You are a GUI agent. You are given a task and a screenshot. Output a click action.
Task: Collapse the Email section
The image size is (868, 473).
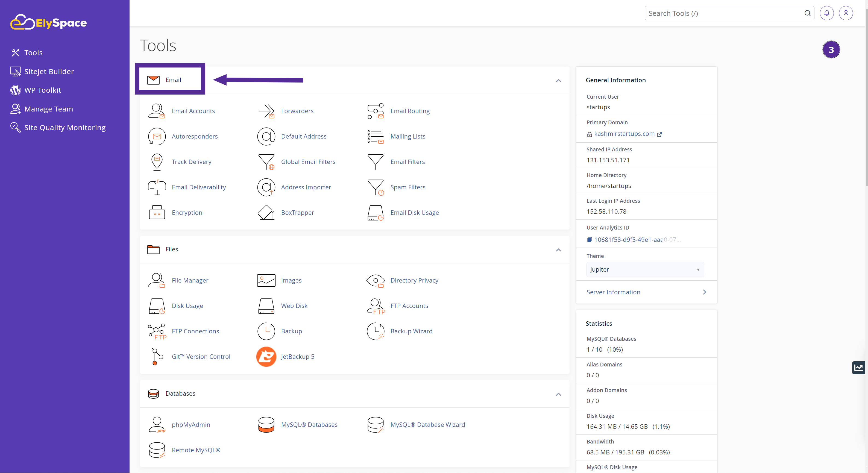(558, 80)
